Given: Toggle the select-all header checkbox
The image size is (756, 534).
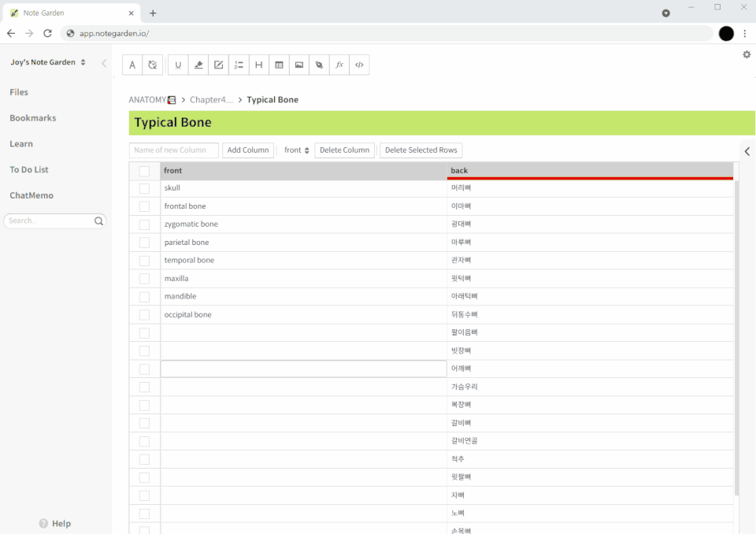Looking at the screenshot, I should coord(144,171).
